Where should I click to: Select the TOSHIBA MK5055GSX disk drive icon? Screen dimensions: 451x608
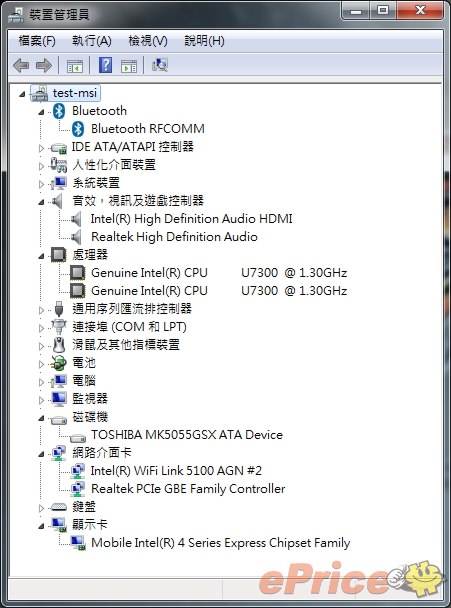[x=78, y=437]
